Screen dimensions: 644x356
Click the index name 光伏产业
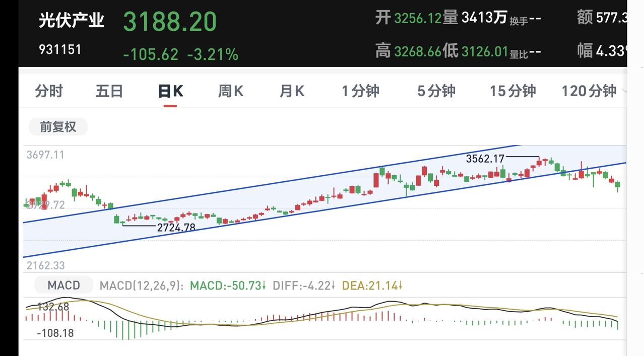point(72,21)
